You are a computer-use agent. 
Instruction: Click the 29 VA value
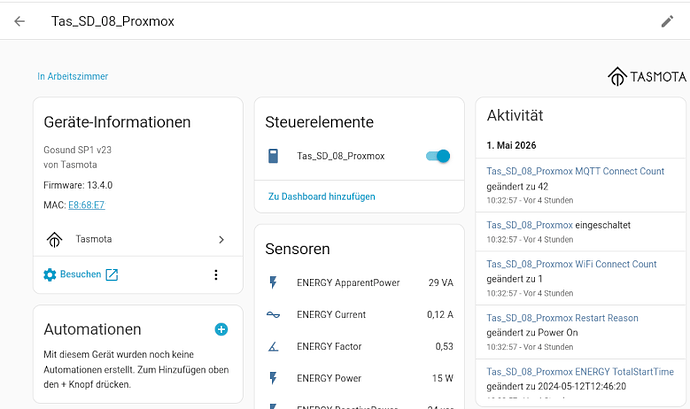pos(441,283)
